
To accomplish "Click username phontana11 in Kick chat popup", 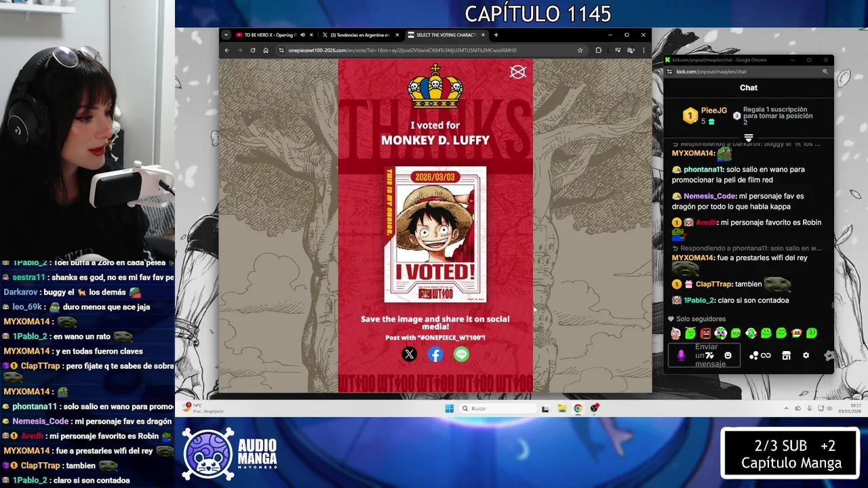I will pyautogui.click(x=703, y=169).
